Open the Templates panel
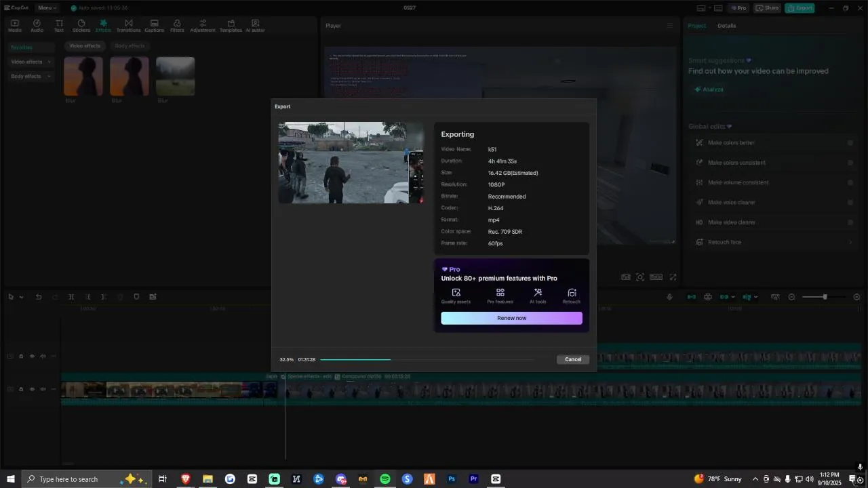Viewport: 868px width, 488px height. coord(231,26)
